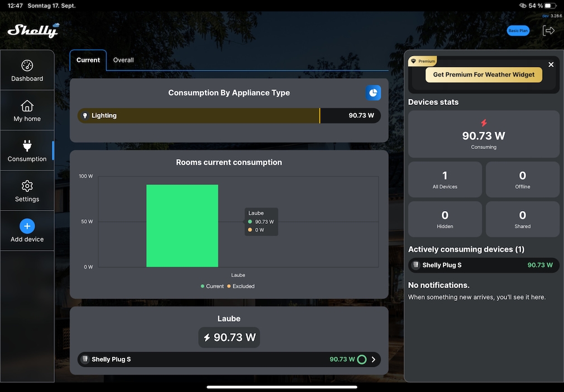Select the Current tab
This screenshot has height=392, width=564.
point(88,60)
